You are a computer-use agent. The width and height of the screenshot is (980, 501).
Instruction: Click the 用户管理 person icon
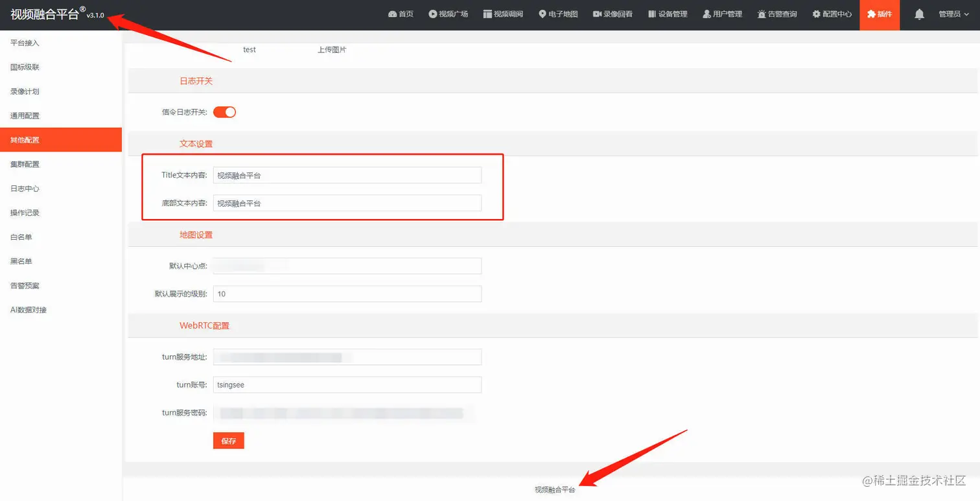click(x=706, y=14)
